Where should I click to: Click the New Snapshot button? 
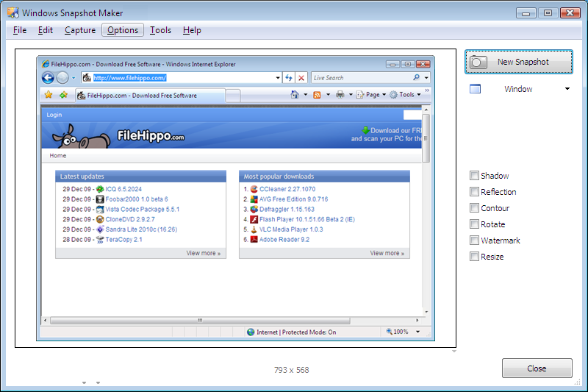tap(519, 62)
